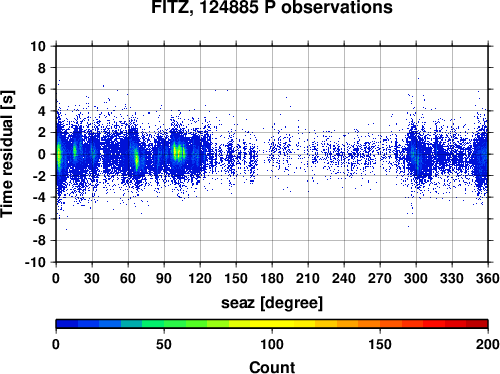This screenshot has width=500, height=374.
Task: Click the seaz [degree] x-axis label
Action: click(272, 303)
